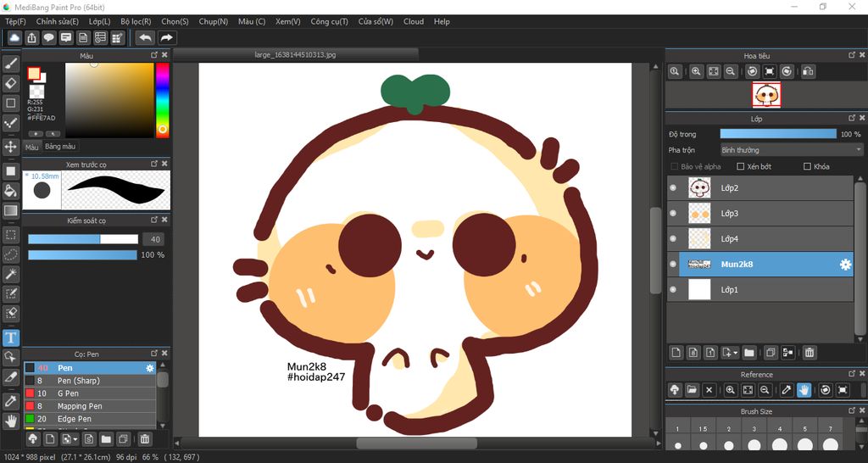
Task: Select the Eyedropper tool
Action: [10, 401]
